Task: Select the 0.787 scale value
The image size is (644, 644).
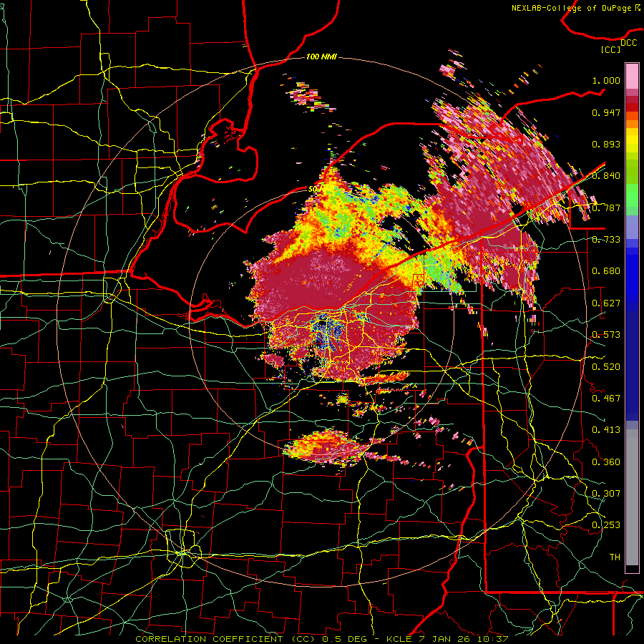Action: tap(607, 208)
